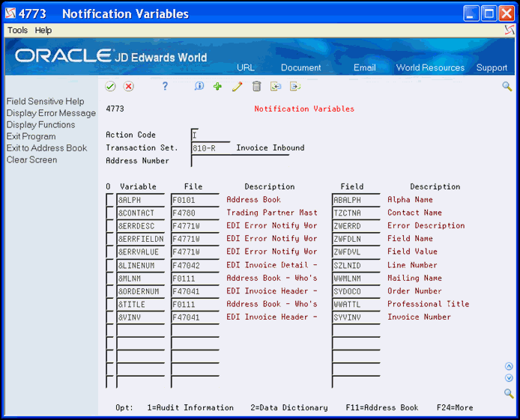Click the import document toolbar icon
This screenshot has width=520, height=420.
[x=276, y=86]
